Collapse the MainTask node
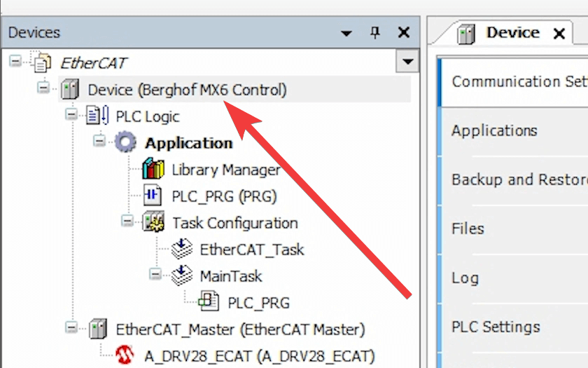Screen dimensions: 588x368 [x=155, y=274]
